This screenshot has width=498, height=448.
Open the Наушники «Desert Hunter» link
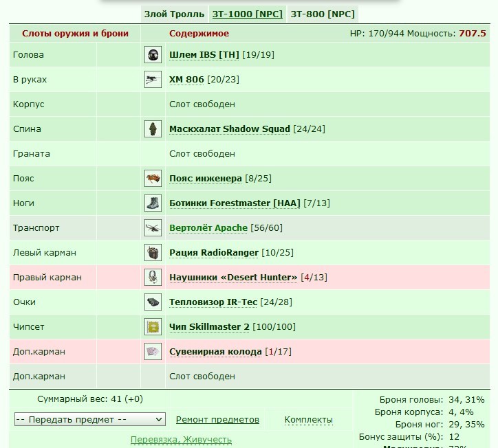(233, 278)
